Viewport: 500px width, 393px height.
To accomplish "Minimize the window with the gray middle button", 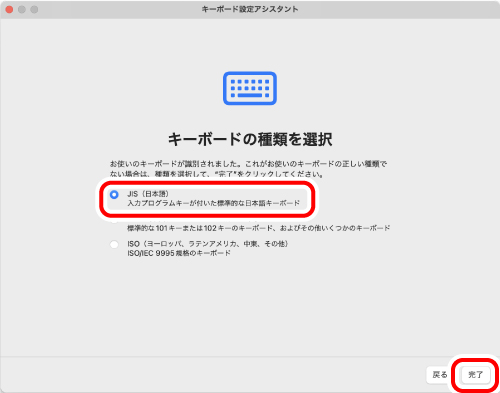I will (x=22, y=10).
